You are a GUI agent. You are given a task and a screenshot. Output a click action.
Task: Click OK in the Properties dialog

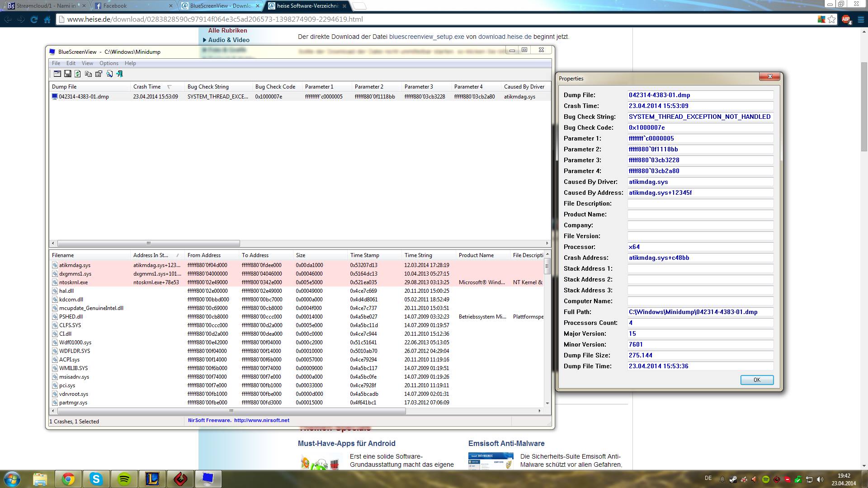click(757, 380)
